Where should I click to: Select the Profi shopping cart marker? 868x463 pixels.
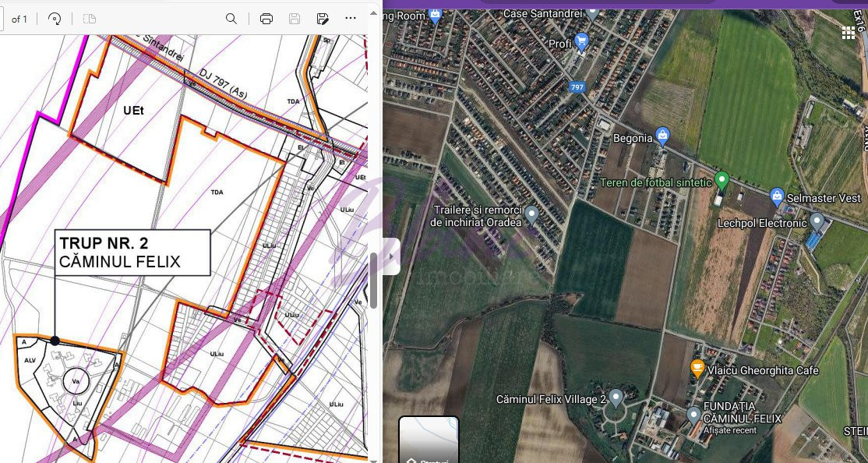tap(581, 41)
